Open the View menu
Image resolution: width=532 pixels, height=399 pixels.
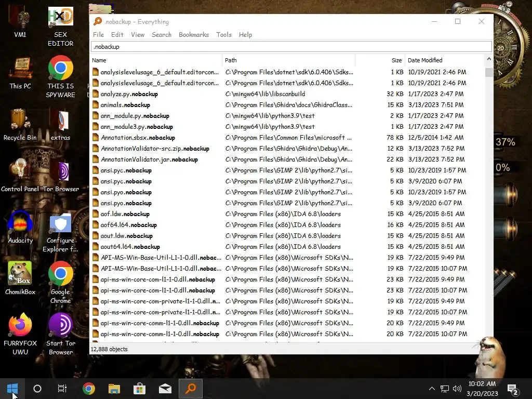pos(138,35)
